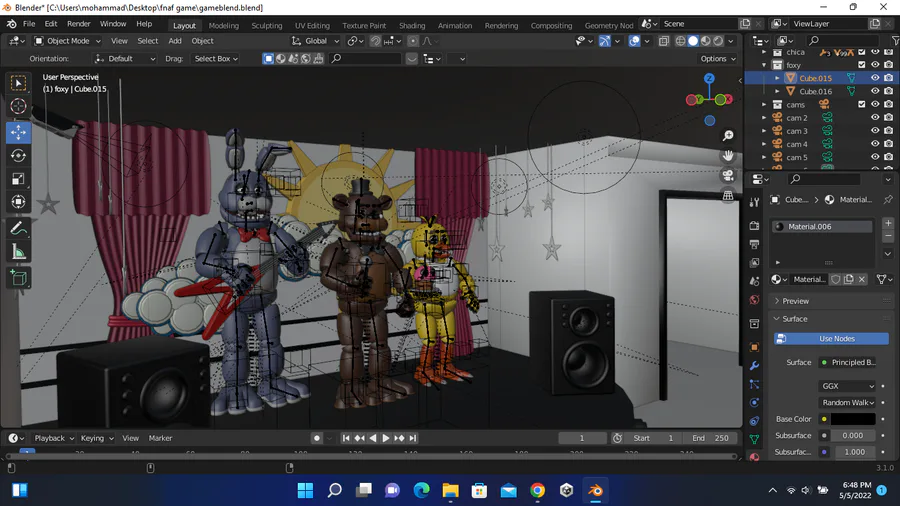
Task: Activate the 3D Cursor tool
Action: pos(18,106)
